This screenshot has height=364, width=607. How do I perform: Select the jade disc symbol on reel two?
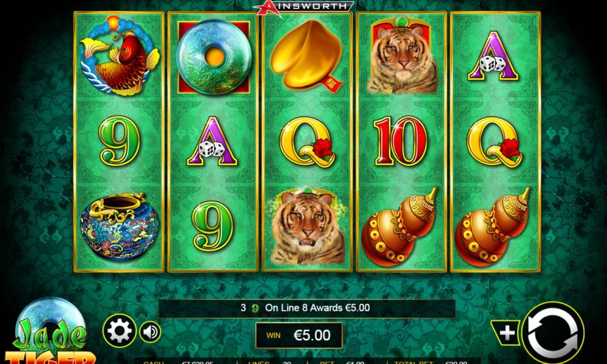pyautogui.click(x=214, y=57)
